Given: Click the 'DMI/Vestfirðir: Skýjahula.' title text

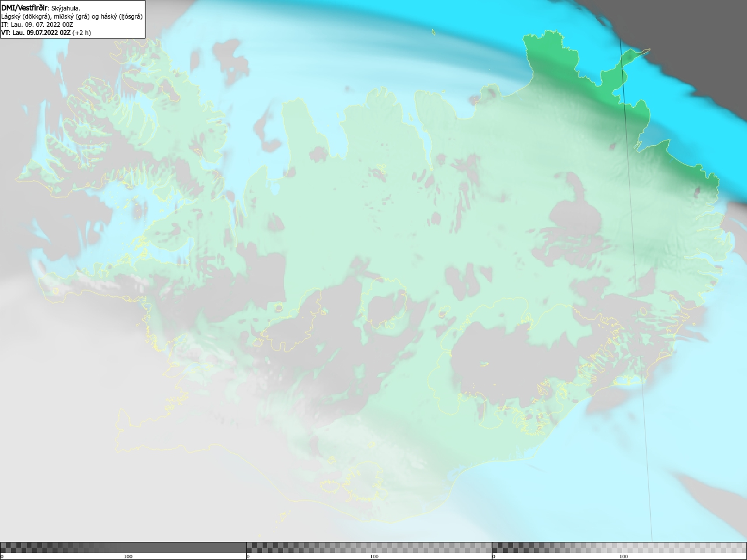Looking at the screenshot, I should click(x=41, y=8).
